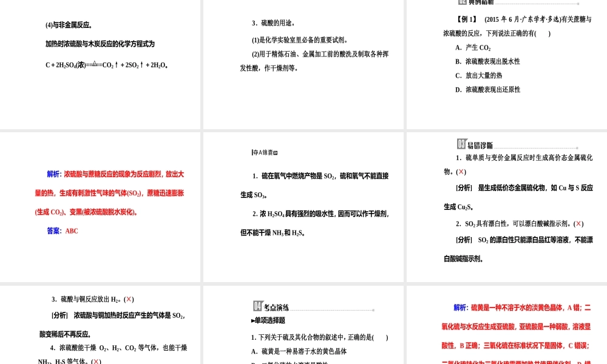Open the slide containing 硫酸的用途
This screenshot has height=364, width=607.
coord(302,64)
